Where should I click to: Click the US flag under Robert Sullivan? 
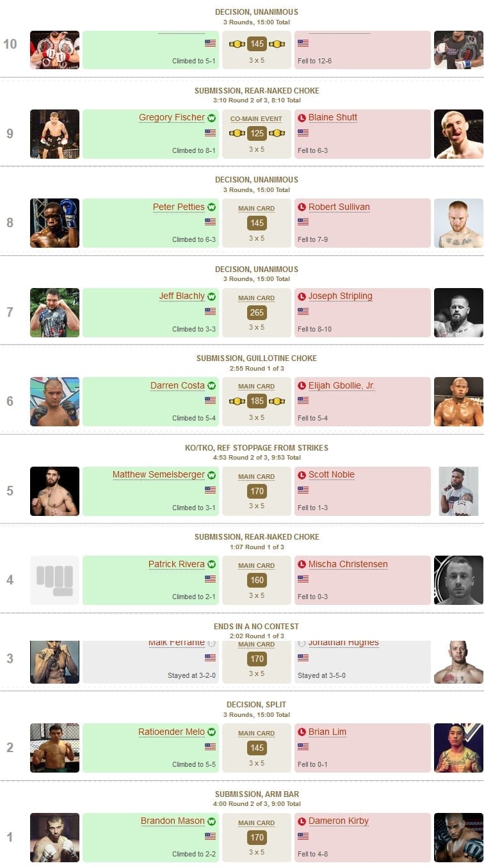click(303, 221)
